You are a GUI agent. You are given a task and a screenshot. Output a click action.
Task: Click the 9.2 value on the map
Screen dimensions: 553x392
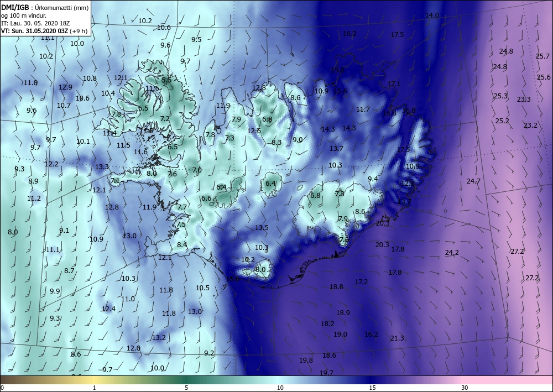click(209, 353)
